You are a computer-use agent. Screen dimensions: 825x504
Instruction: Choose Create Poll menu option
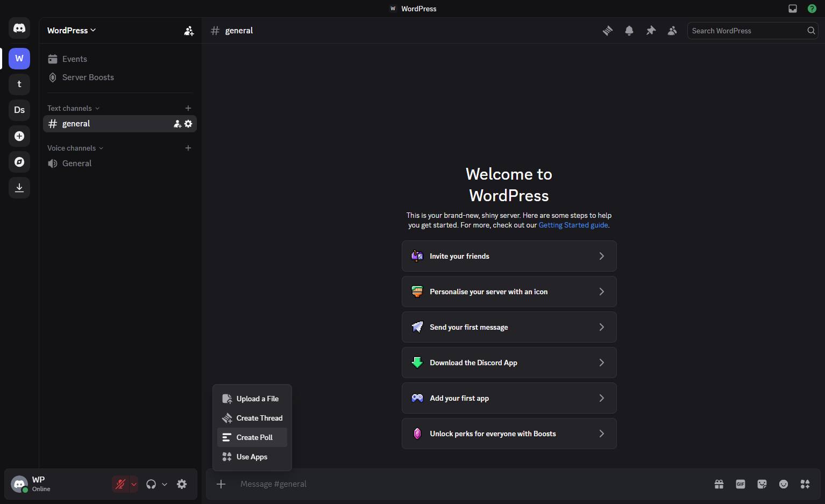tap(252, 437)
